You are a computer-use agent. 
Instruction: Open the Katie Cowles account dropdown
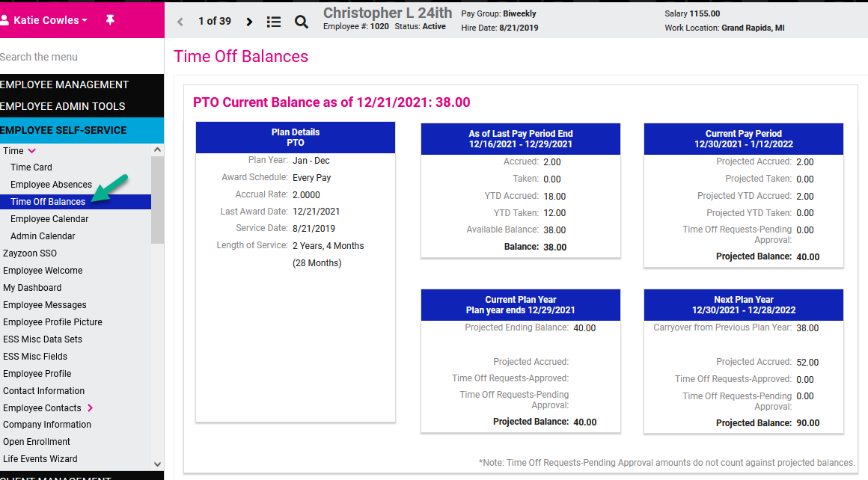pos(45,19)
